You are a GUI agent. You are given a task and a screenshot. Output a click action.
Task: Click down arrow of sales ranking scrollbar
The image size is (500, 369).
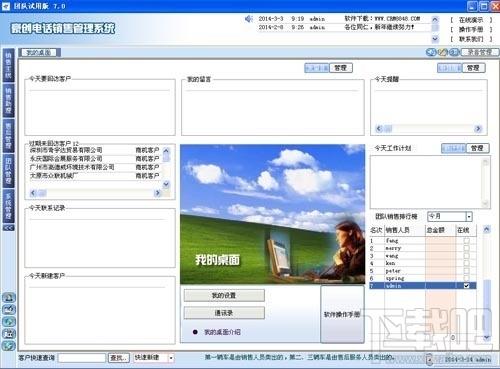(x=487, y=337)
